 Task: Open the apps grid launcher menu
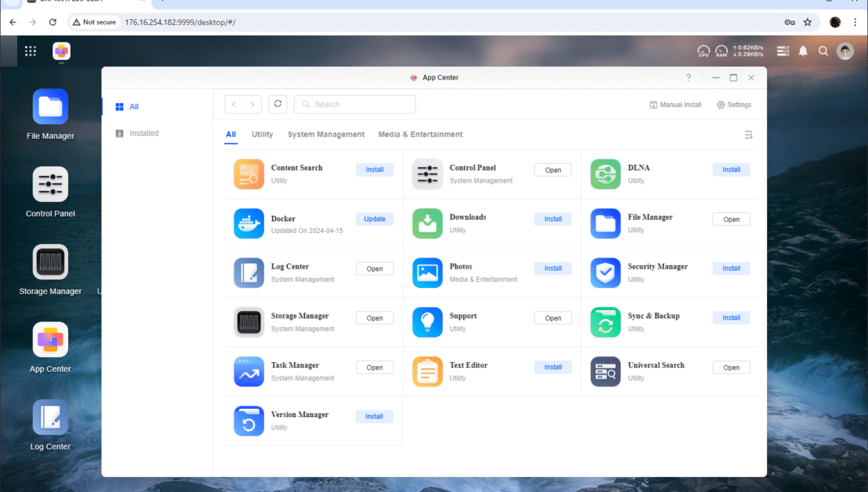[x=30, y=51]
